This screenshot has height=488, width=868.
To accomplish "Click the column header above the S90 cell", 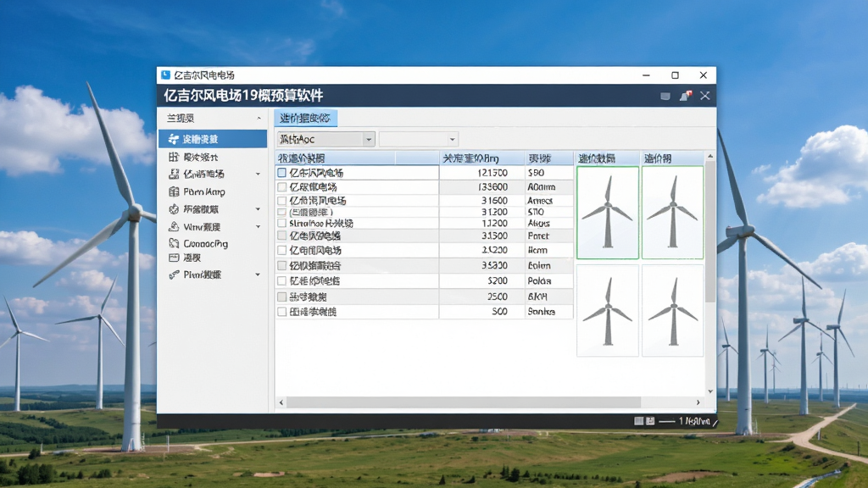I will [548, 158].
